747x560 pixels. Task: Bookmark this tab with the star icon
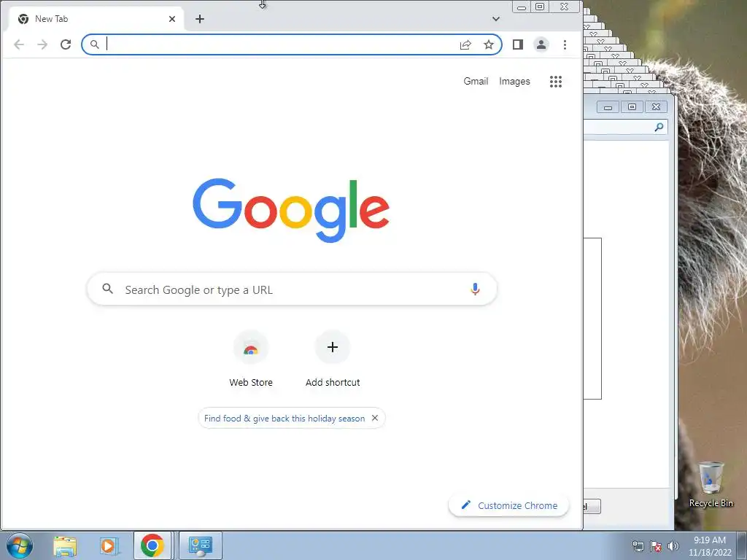tap(489, 44)
